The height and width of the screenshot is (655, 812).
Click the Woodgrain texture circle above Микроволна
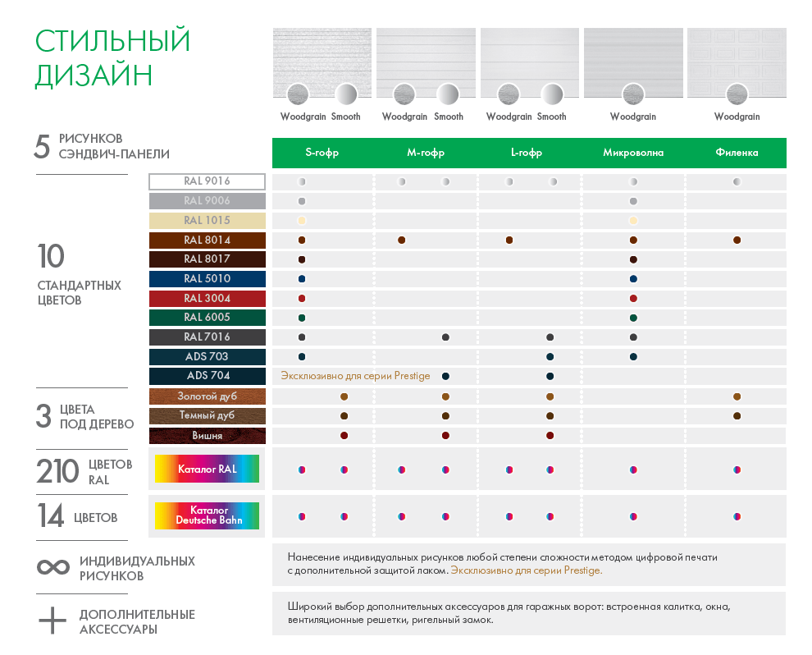[x=632, y=94]
